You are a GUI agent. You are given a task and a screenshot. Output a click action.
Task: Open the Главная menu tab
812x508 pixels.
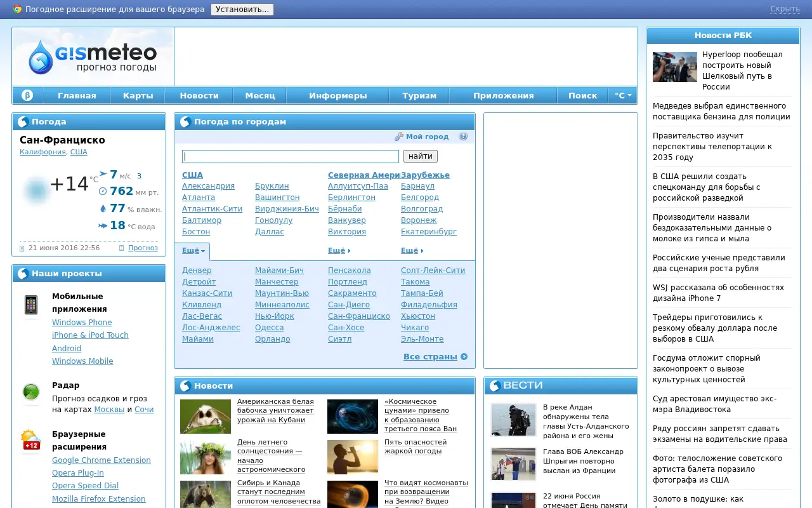click(x=77, y=96)
